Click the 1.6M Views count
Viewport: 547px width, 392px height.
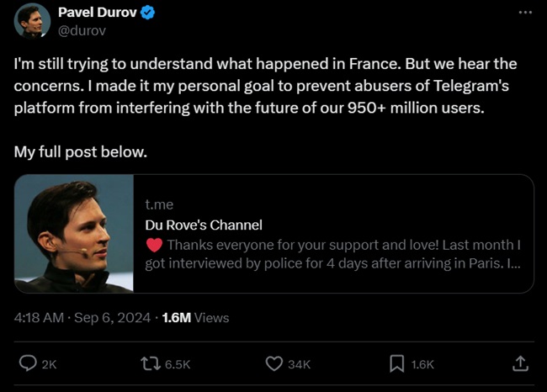(194, 317)
